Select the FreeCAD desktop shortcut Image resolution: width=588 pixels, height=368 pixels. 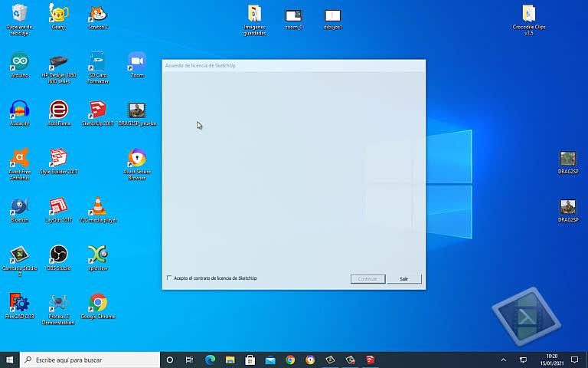[19, 304]
